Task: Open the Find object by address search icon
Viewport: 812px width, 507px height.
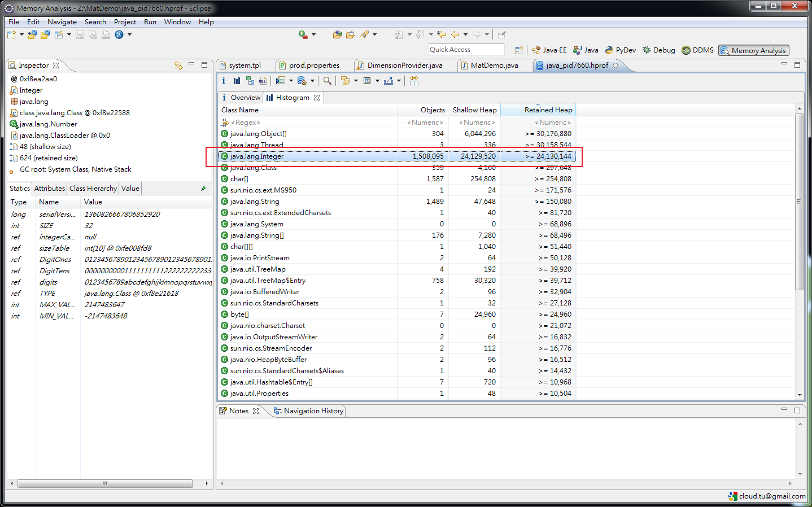Action: coord(328,81)
